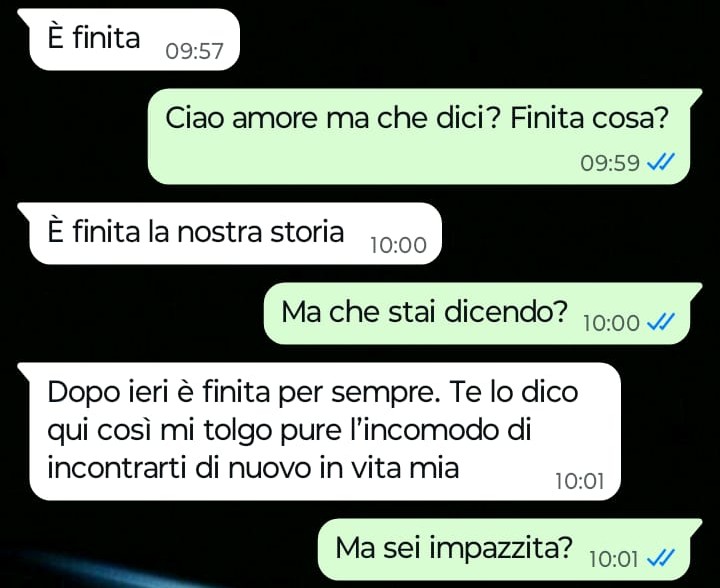The width and height of the screenshot is (720, 588).
Task: Click the word 'impazzita?' in last message
Action: pyautogui.click(x=500, y=548)
